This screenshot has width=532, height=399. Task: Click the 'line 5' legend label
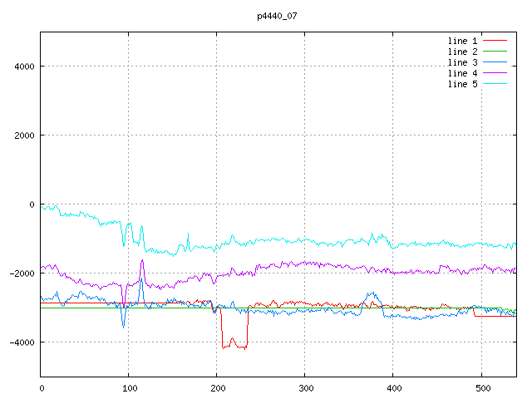(x=462, y=84)
